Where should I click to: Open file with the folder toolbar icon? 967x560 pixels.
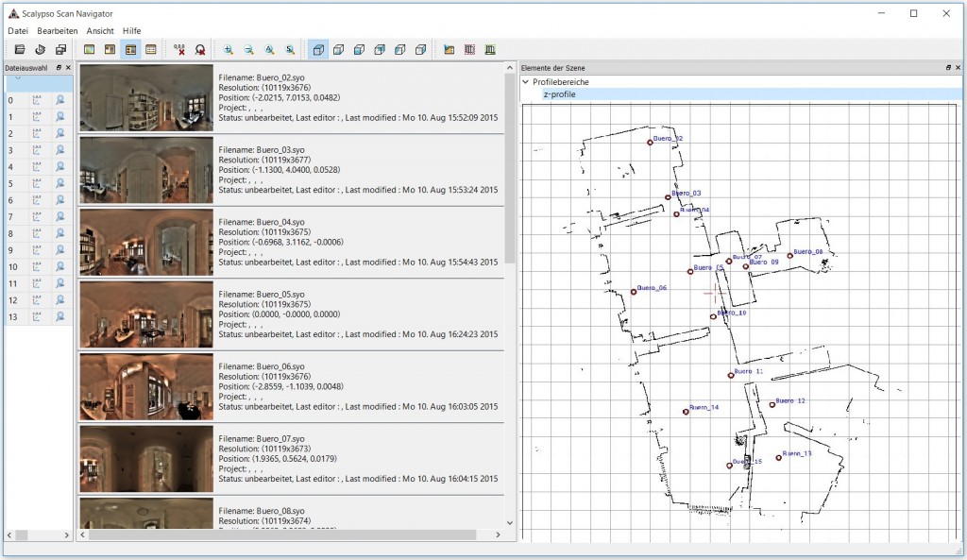(x=20, y=50)
